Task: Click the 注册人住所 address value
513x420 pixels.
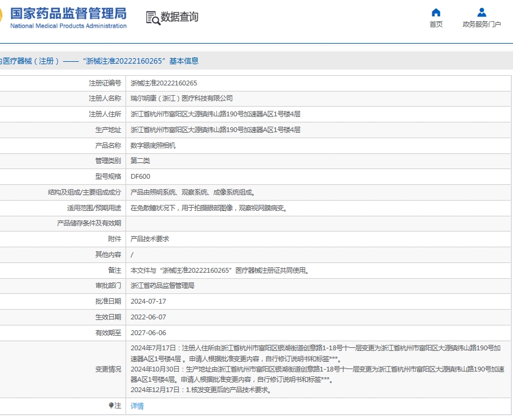Action: [x=215, y=114]
